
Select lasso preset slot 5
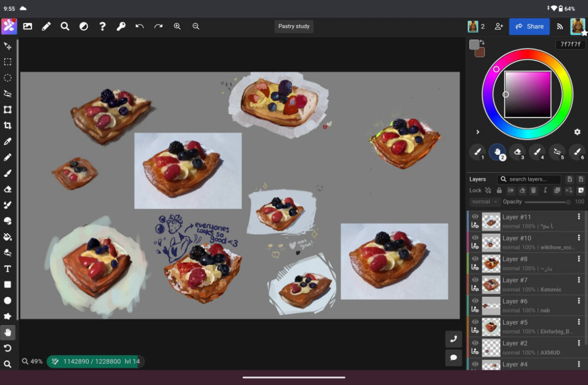[x=558, y=152]
